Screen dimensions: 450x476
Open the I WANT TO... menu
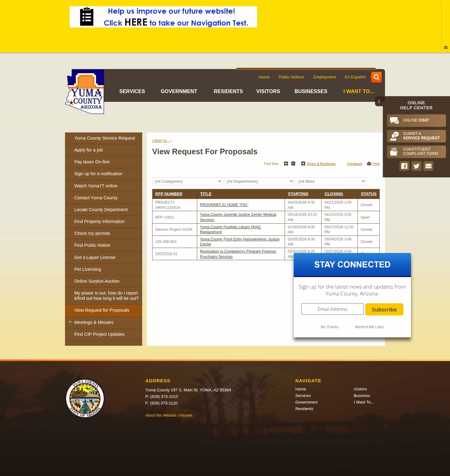click(x=358, y=91)
